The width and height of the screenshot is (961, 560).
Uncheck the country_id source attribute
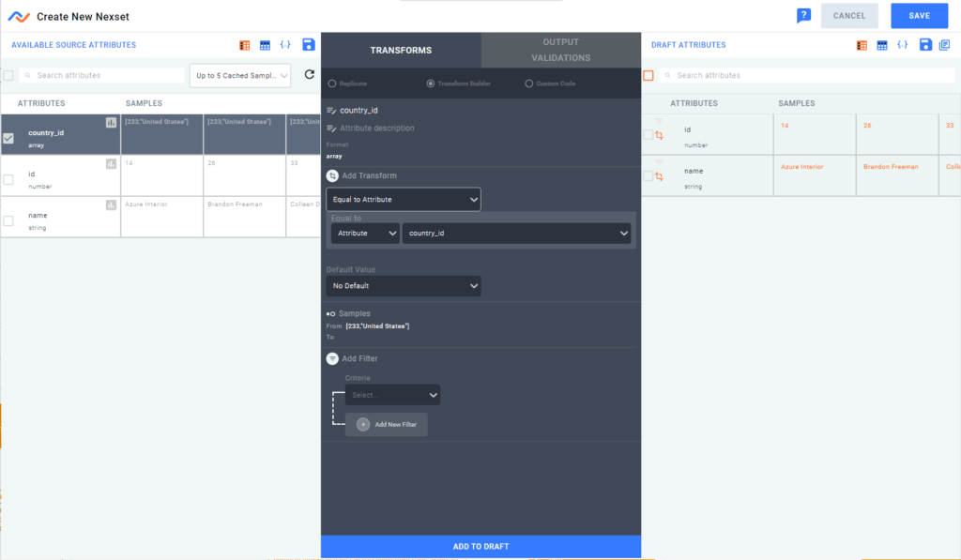tap(8, 139)
